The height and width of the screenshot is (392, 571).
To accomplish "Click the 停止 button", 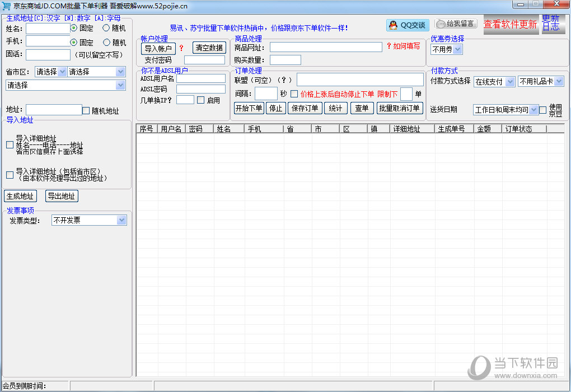I will click(x=275, y=108).
